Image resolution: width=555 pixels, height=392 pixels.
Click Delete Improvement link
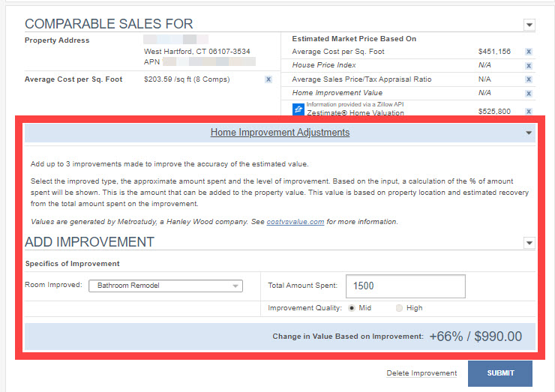421,373
